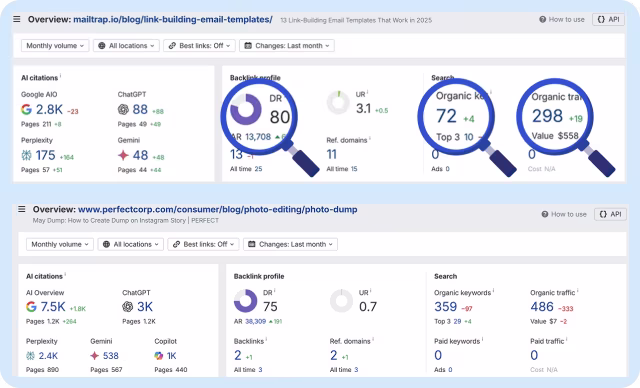Image resolution: width=640 pixels, height=388 pixels.
Task: Click Google AIO value 2.8K
Action: click(49, 109)
